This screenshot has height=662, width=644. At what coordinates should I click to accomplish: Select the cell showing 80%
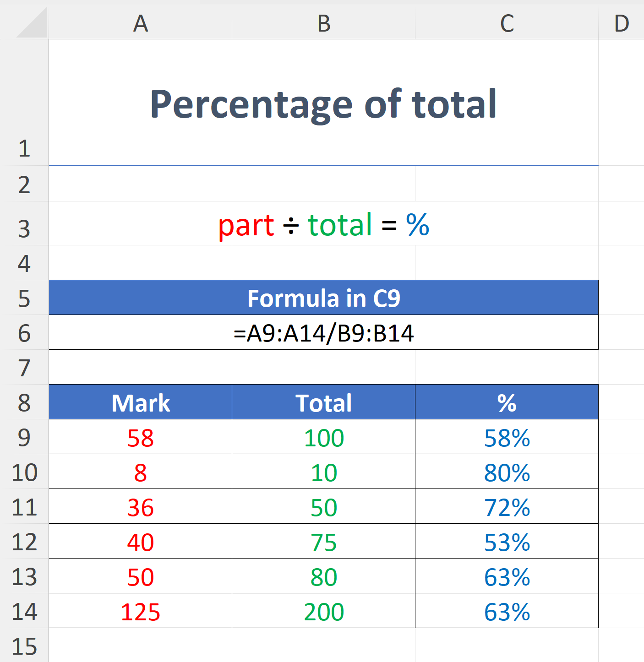(506, 472)
